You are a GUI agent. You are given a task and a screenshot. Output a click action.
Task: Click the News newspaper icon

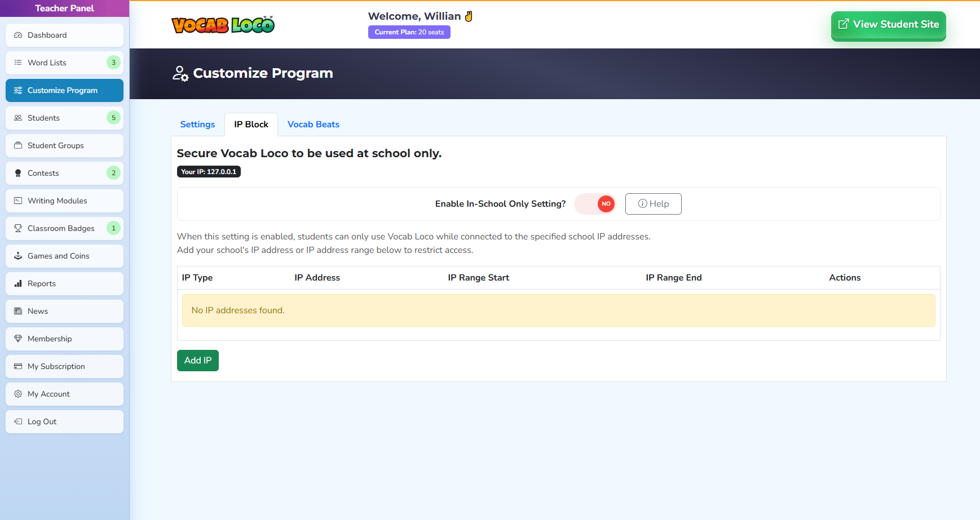[x=18, y=311]
